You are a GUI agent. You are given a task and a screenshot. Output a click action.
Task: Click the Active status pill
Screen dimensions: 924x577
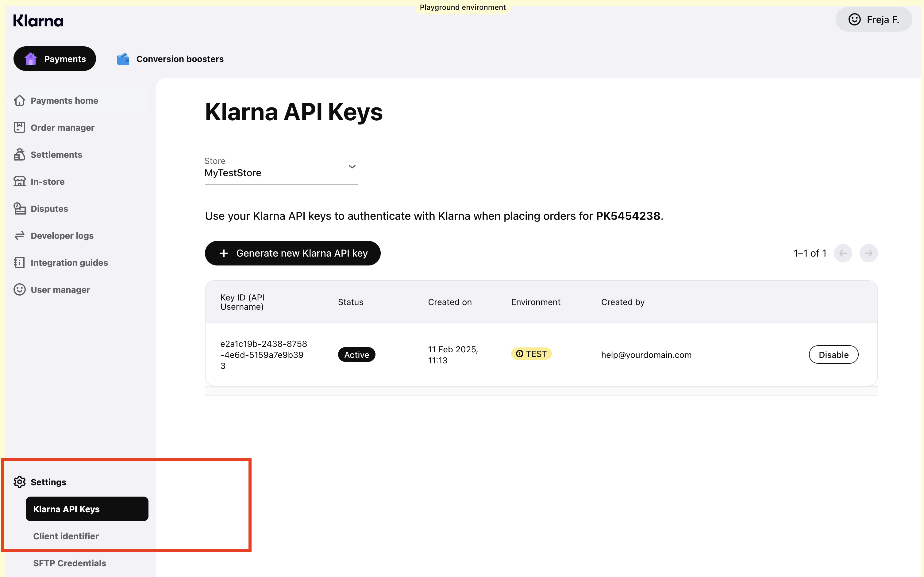[x=356, y=354]
